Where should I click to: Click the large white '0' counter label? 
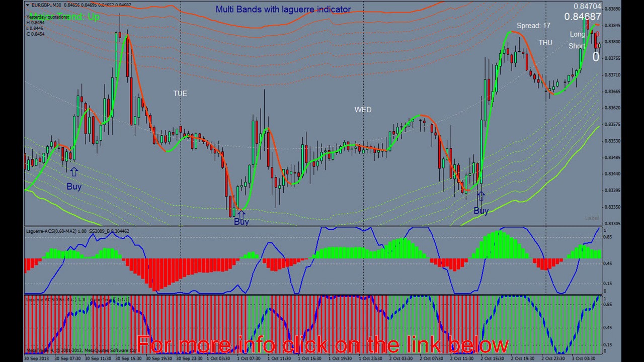click(x=596, y=57)
